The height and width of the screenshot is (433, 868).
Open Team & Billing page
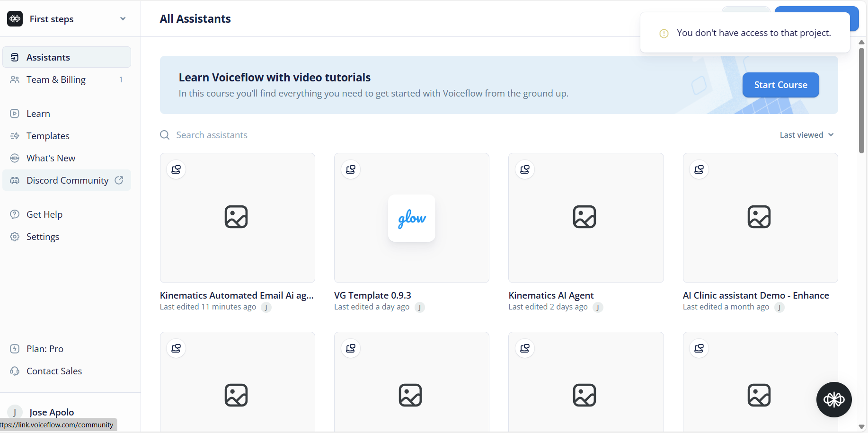tap(67, 80)
